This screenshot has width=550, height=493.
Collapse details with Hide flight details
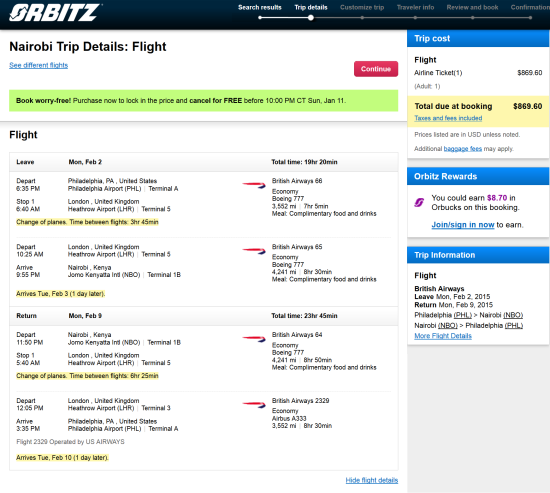372,480
